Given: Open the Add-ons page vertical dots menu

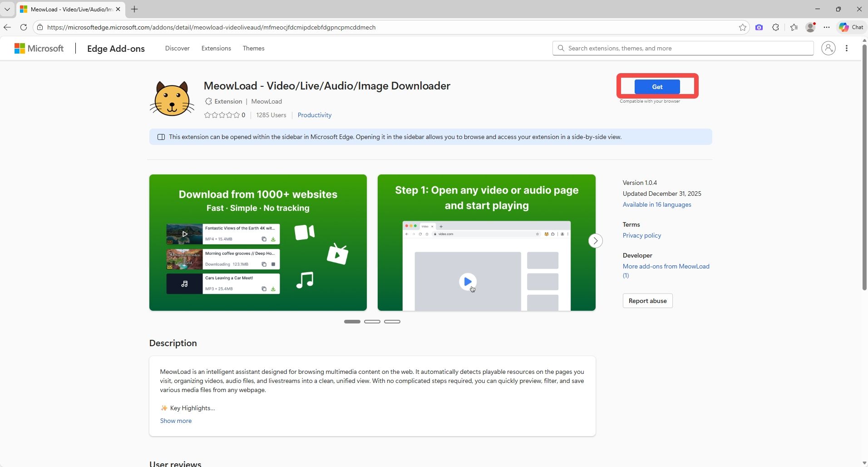Looking at the screenshot, I should tap(847, 48).
